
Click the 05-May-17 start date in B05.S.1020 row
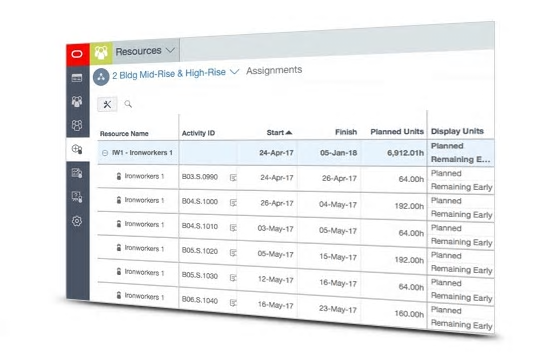tap(275, 254)
